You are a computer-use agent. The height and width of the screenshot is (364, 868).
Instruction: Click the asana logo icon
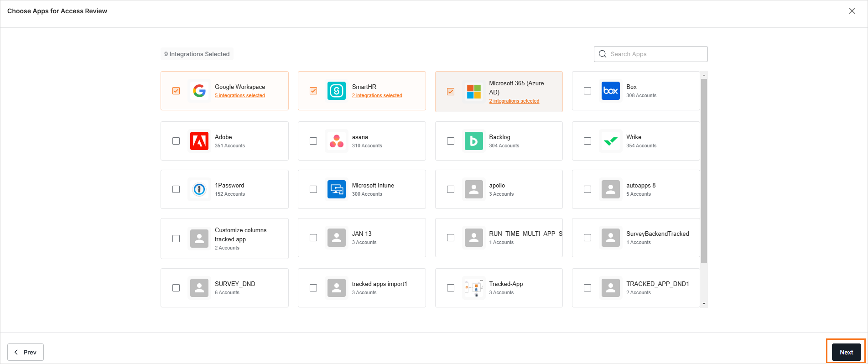point(337,141)
